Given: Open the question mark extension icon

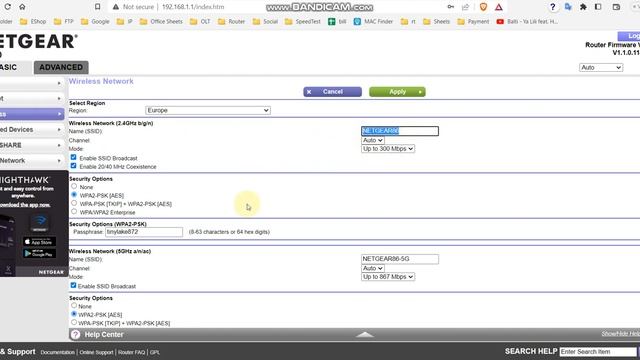Looking at the screenshot, I should 553,7.
